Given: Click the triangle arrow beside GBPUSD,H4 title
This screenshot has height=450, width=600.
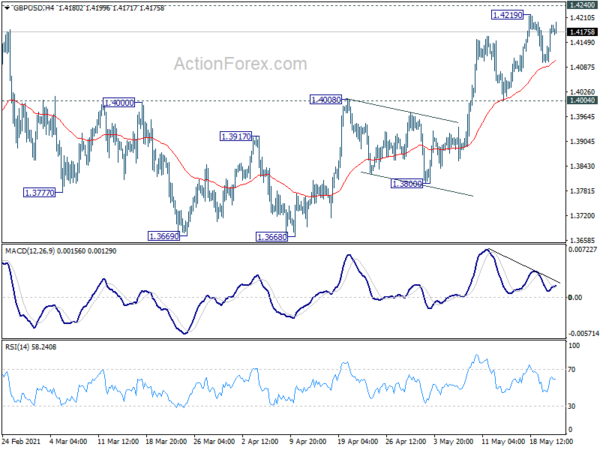Looking at the screenshot, I should [7, 8].
